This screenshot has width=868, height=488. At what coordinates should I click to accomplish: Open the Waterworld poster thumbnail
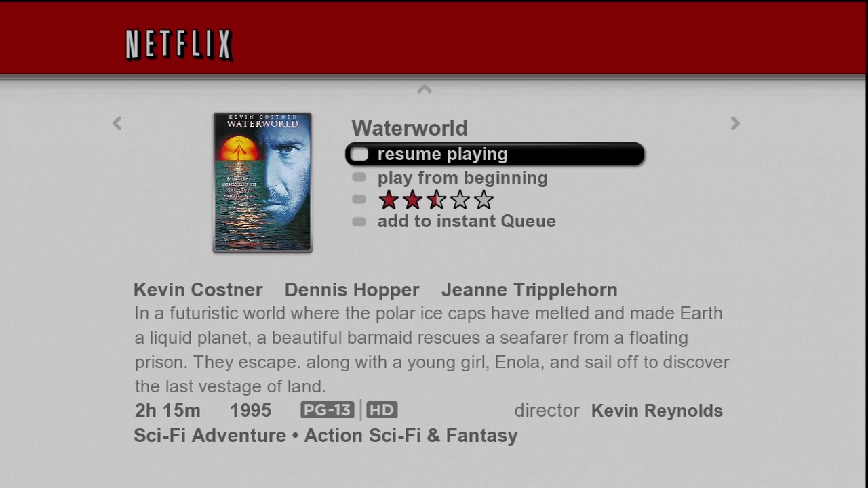tap(262, 182)
